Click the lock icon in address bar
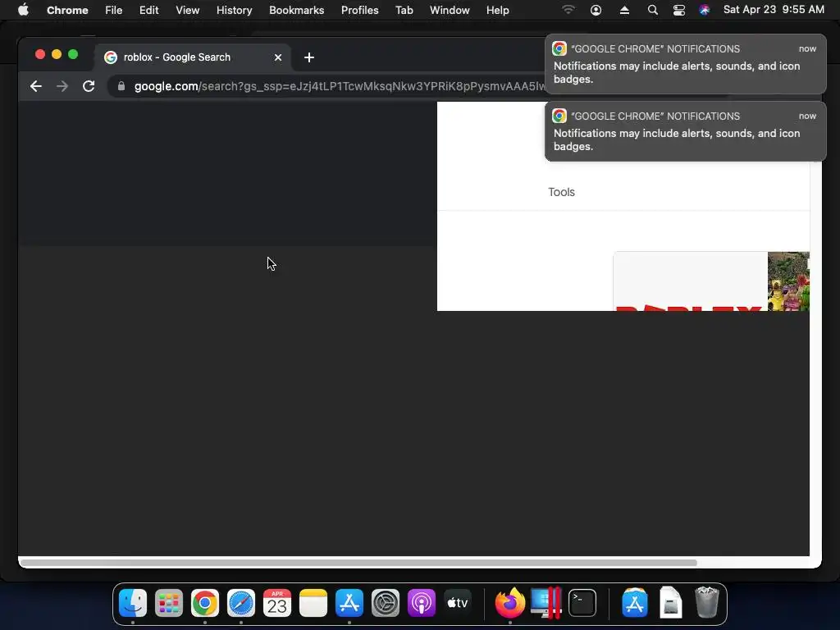The image size is (840, 630). pos(121,86)
